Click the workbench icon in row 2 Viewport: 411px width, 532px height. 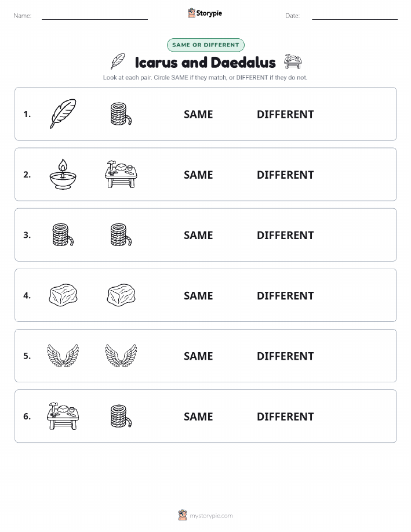coord(121,175)
